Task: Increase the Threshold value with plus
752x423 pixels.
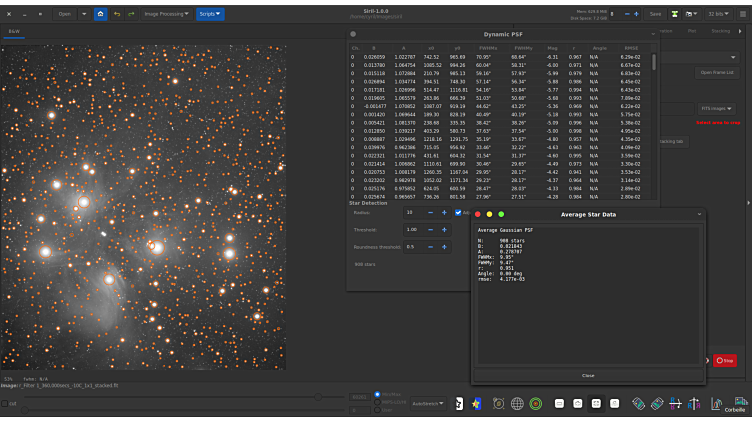Action: (x=443, y=229)
